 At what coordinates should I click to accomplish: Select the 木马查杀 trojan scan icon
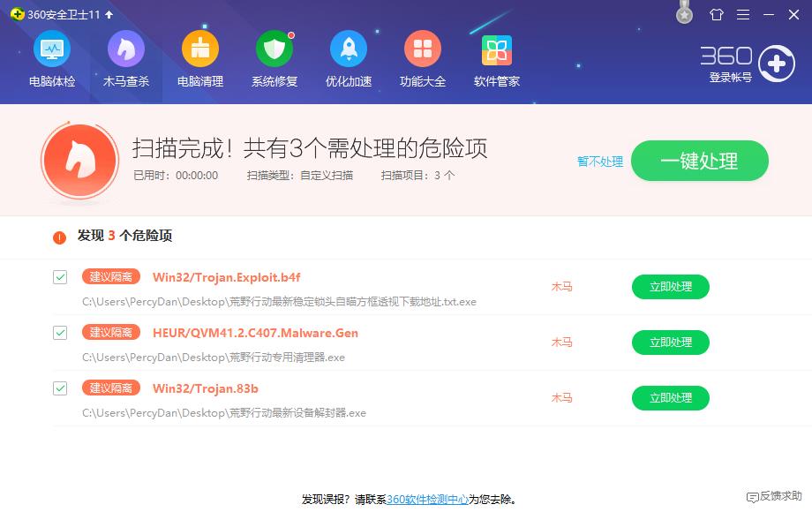pyautogui.click(x=126, y=49)
